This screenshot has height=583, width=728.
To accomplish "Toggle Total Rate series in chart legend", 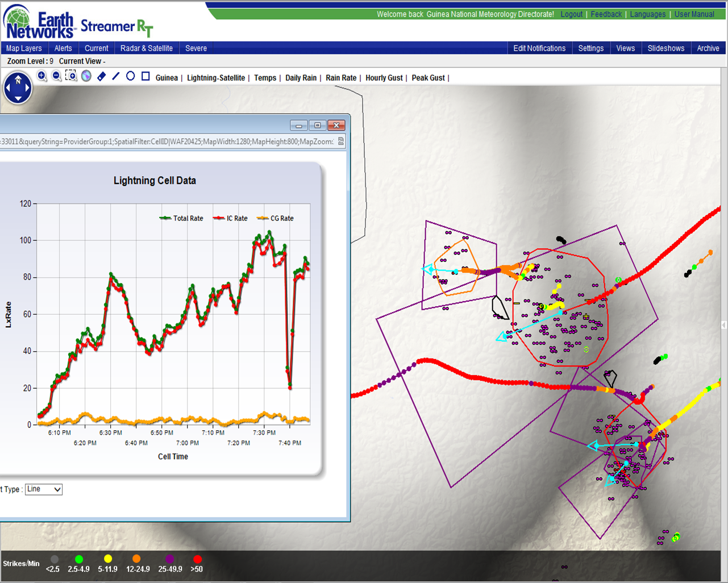I will (181, 218).
